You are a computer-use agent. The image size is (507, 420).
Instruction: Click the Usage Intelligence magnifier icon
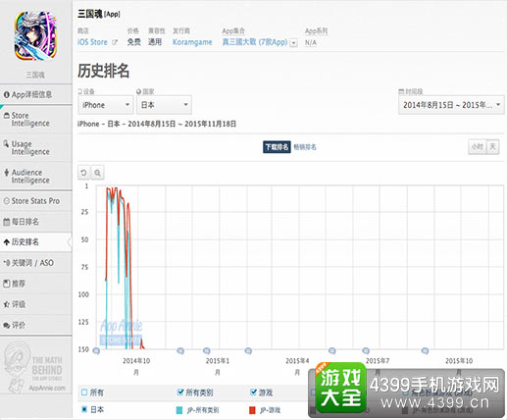pos(6,143)
